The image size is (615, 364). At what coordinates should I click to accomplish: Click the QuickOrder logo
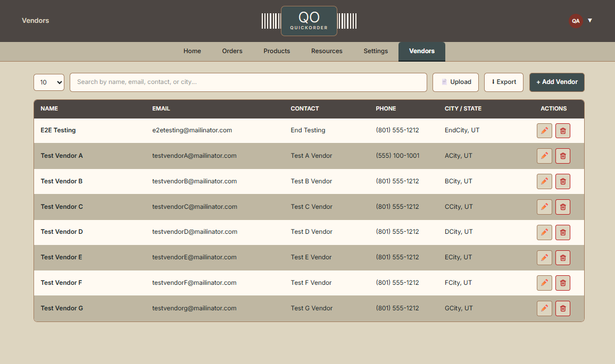click(309, 21)
